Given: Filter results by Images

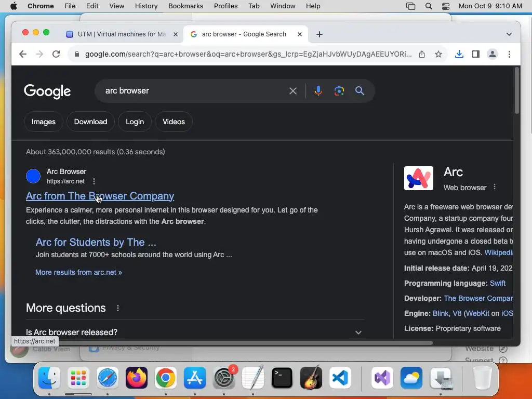Looking at the screenshot, I should (x=44, y=122).
